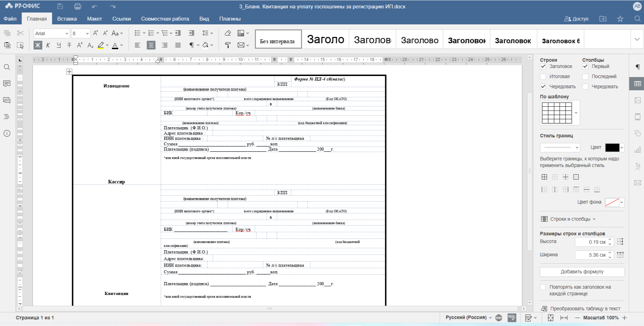Expand the heading styles gallery
The image size is (644, 326).
click(637, 39)
